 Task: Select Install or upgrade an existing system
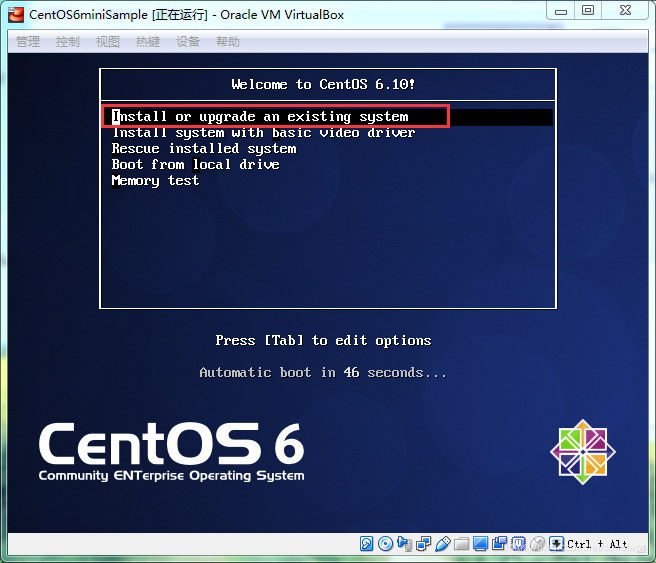tap(328, 117)
